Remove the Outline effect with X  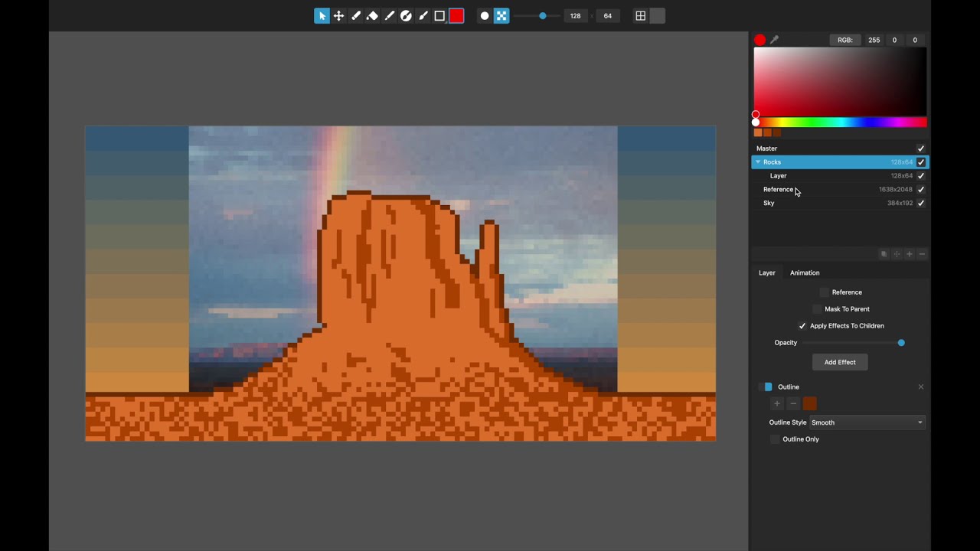click(x=921, y=387)
